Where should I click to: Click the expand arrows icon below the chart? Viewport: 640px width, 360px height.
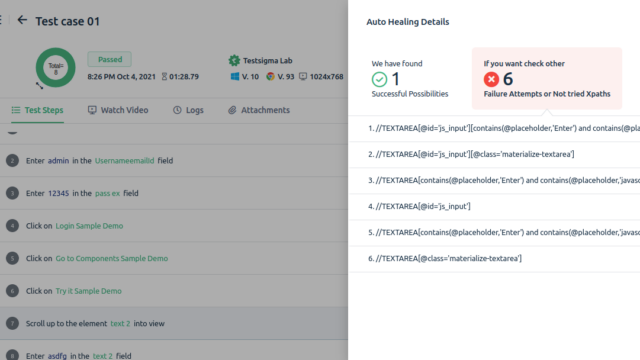[x=40, y=85]
